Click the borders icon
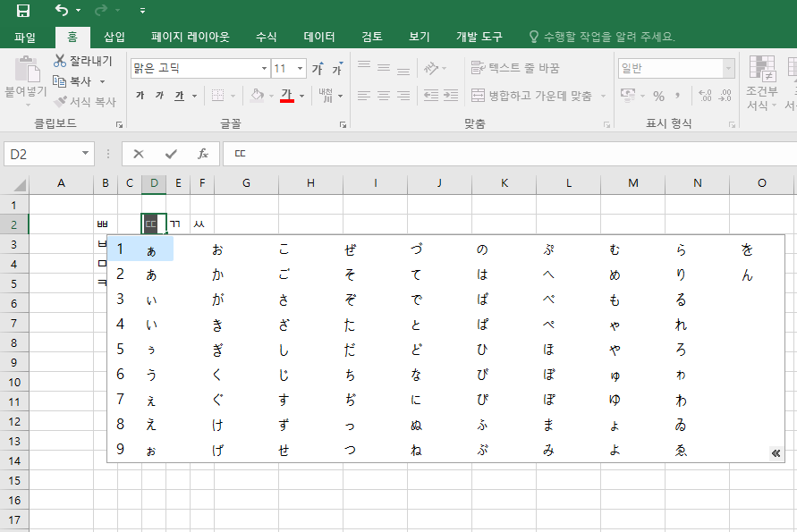This screenshot has height=532, width=797. click(218, 95)
